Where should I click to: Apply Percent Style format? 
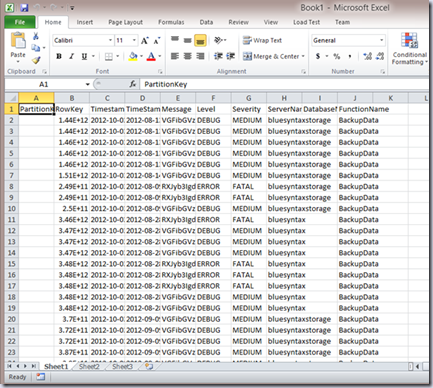[337, 56]
